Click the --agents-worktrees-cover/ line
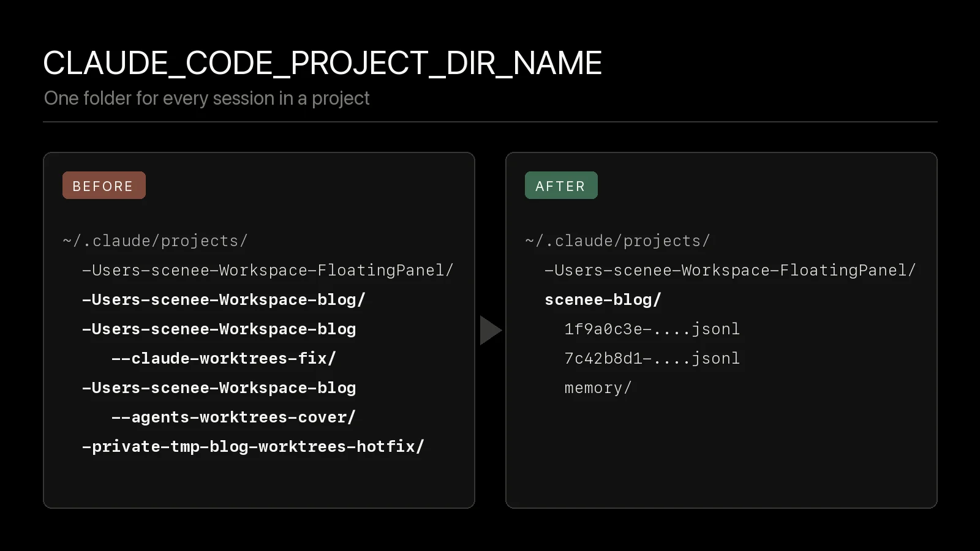This screenshot has height=551, width=980. 233,417
